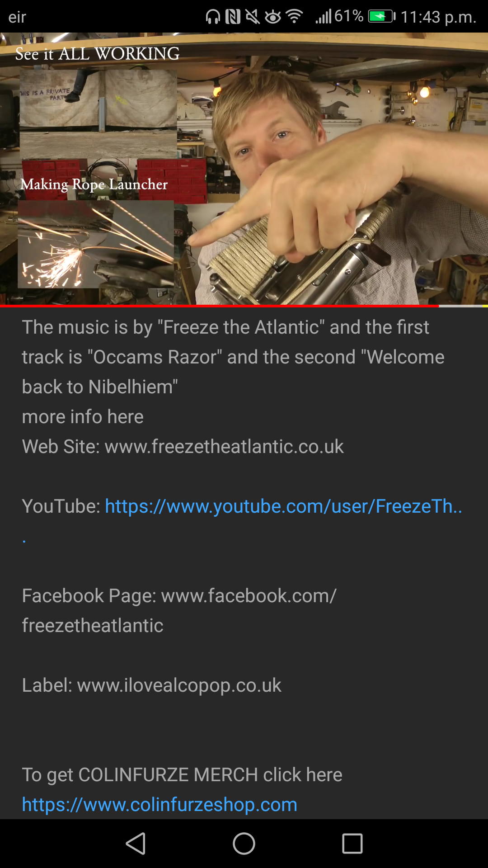Open recent apps with square button

tap(352, 844)
